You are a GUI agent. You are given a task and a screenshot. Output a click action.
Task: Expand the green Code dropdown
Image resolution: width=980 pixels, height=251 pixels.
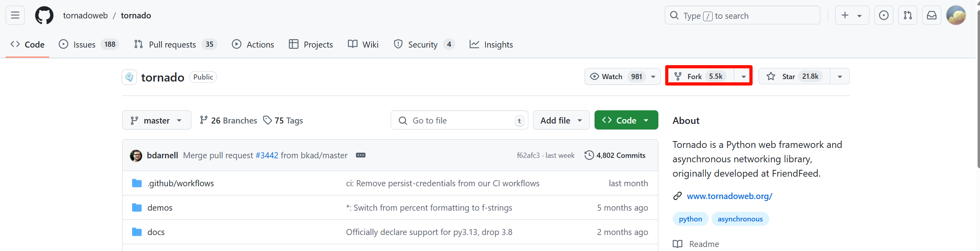626,120
